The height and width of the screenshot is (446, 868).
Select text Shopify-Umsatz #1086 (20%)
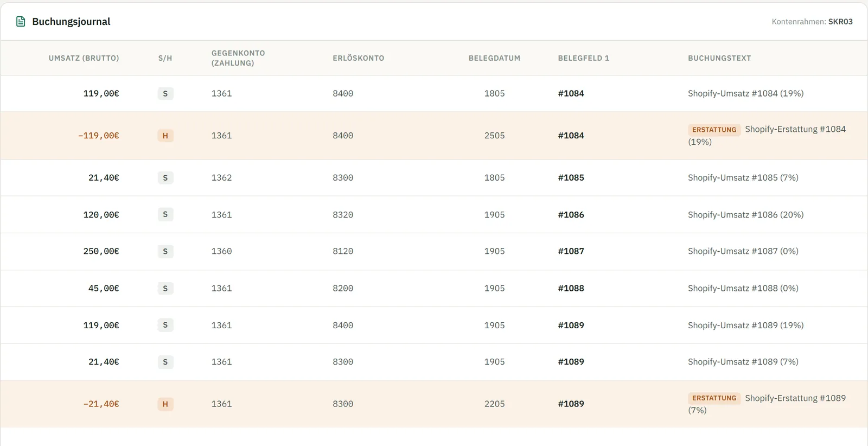pos(745,215)
